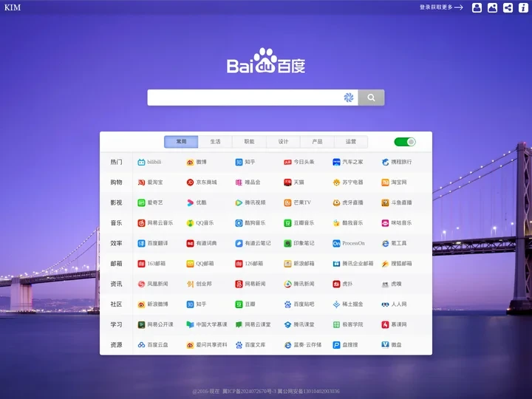532x399 pixels.
Task: Click the search magnifier button
Action: tap(371, 98)
